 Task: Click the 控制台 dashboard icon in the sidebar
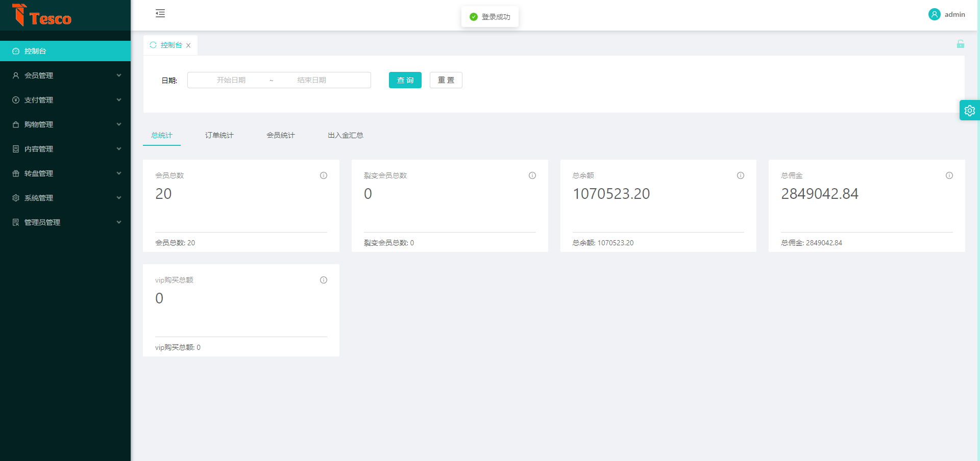point(16,51)
